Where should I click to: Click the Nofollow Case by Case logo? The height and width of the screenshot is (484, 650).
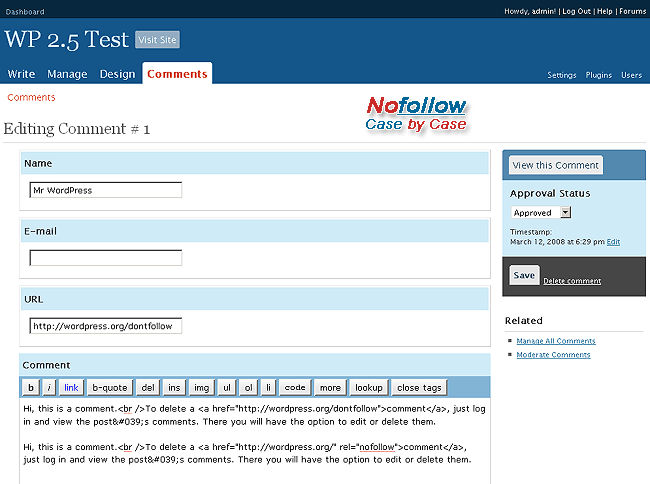[x=416, y=114]
